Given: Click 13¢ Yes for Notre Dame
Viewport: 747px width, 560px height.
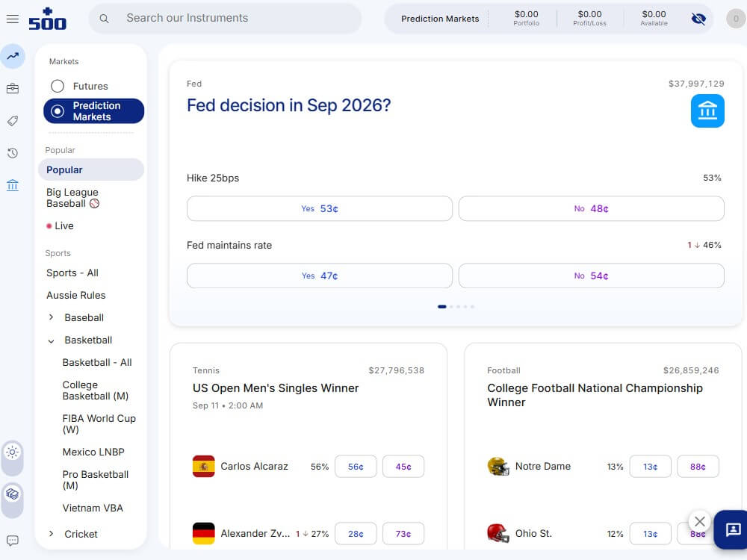Looking at the screenshot, I should tap(651, 467).
